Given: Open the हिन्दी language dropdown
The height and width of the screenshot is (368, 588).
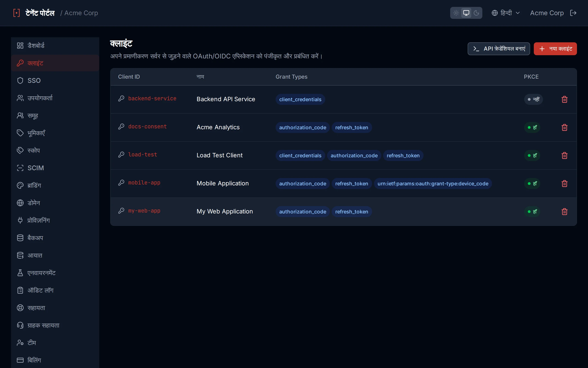Looking at the screenshot, I should [505, 13].
